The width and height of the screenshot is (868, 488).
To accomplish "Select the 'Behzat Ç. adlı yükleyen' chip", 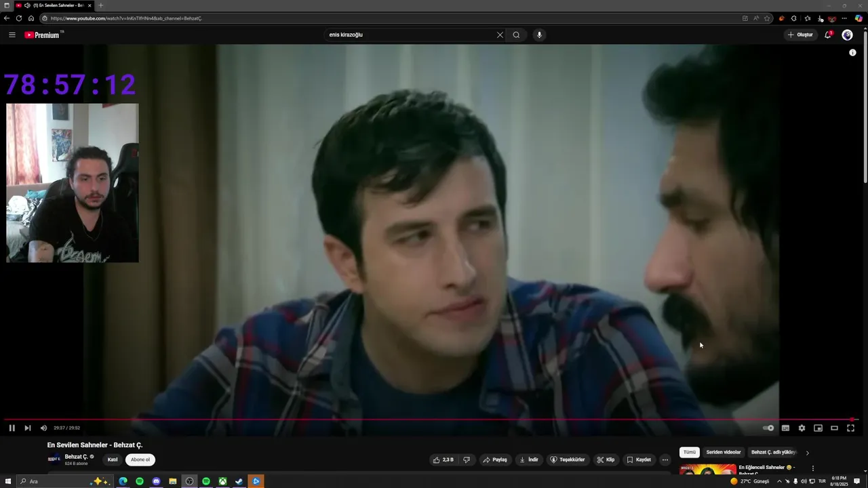I will (773, 452).
